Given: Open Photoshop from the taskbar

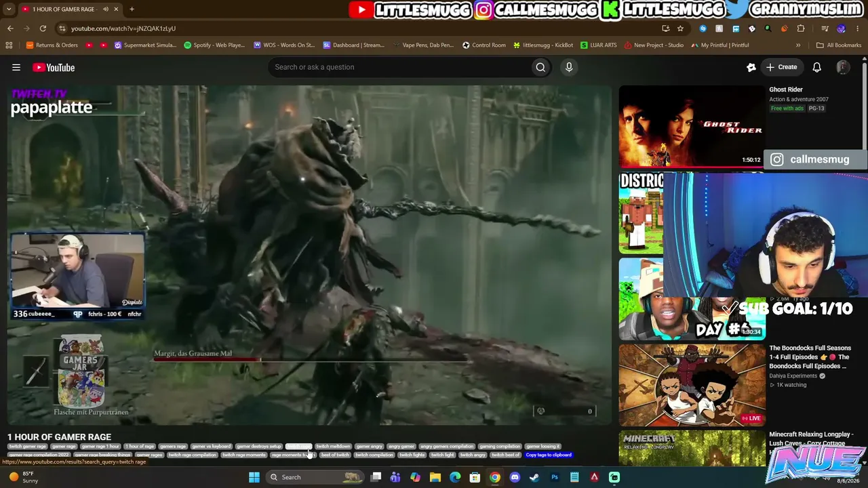Looking at the screenshot, I should point(555,477).
